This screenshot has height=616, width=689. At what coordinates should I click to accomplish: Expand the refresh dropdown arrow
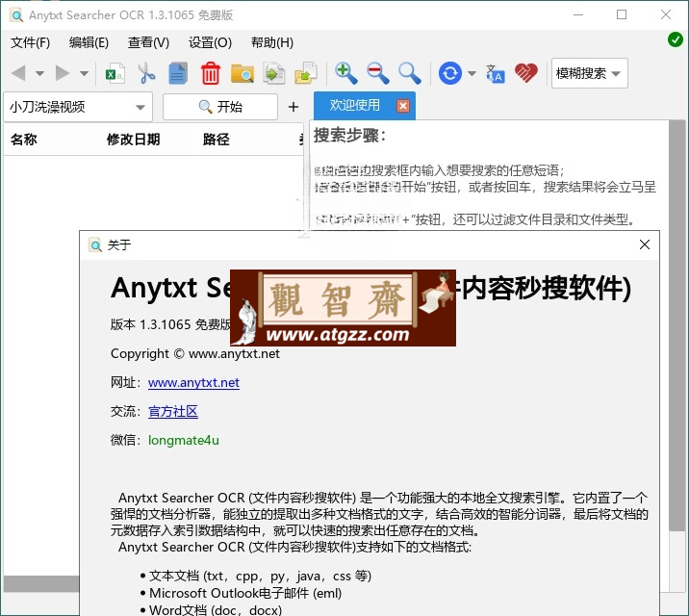(x=472, y=73)
